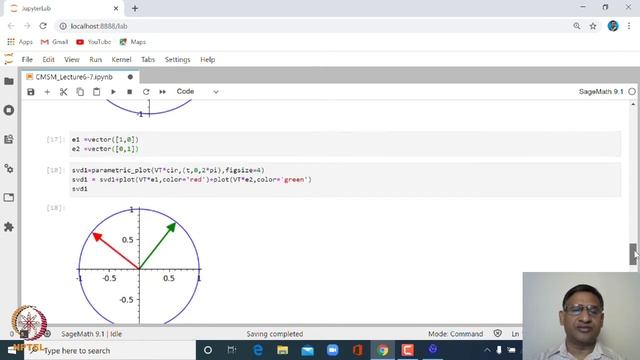Select the JupyterLab browser tab
Screen dimensions: 640x360
[62, 8]
